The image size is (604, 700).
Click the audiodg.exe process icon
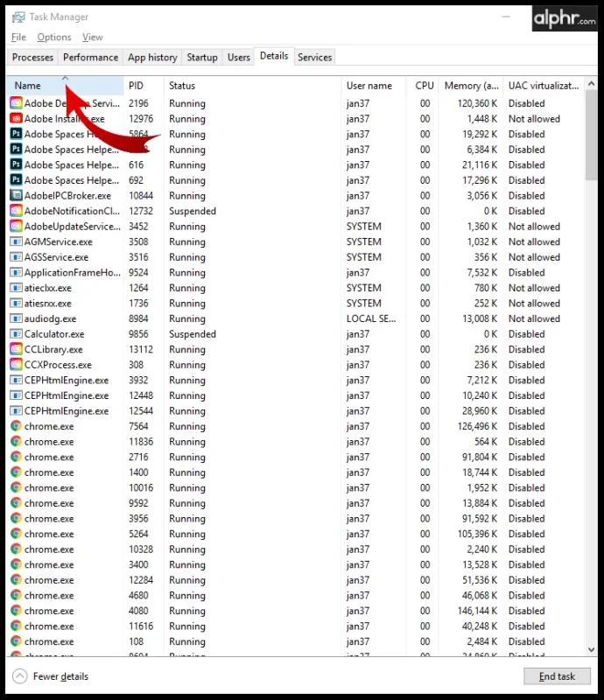(x=16, y=318)
